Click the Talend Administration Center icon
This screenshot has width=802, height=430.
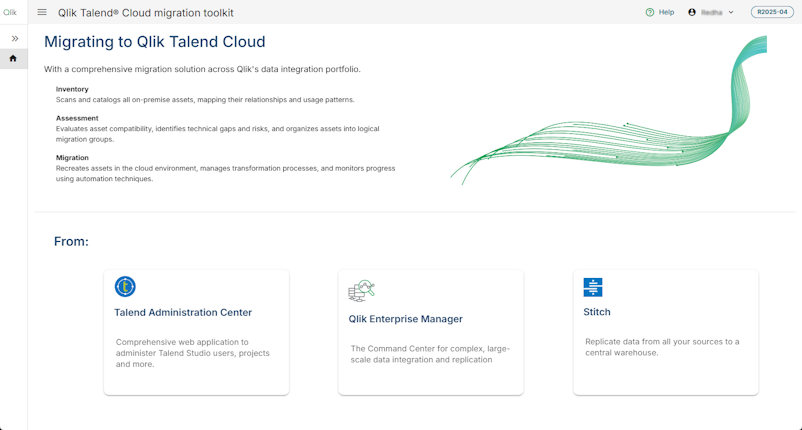pos(125,287)
